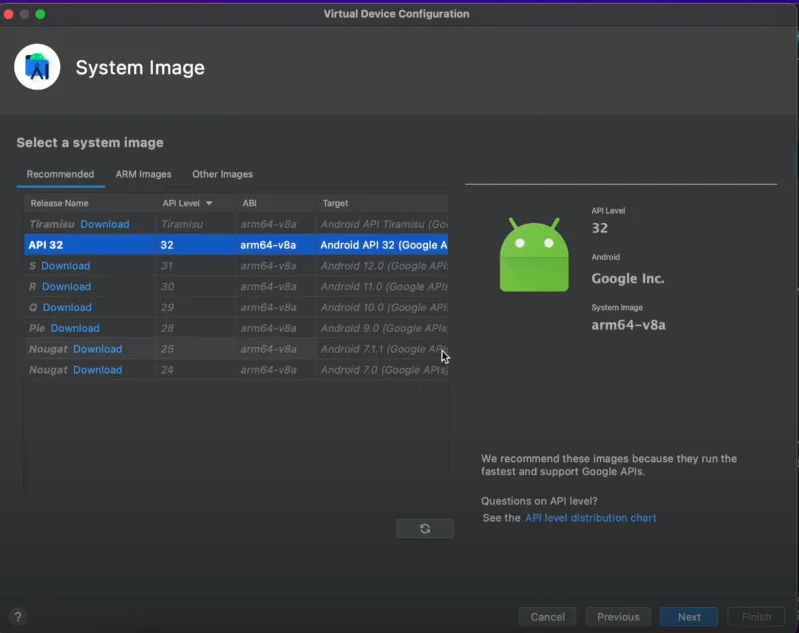Click the Release Name column header

60,203
